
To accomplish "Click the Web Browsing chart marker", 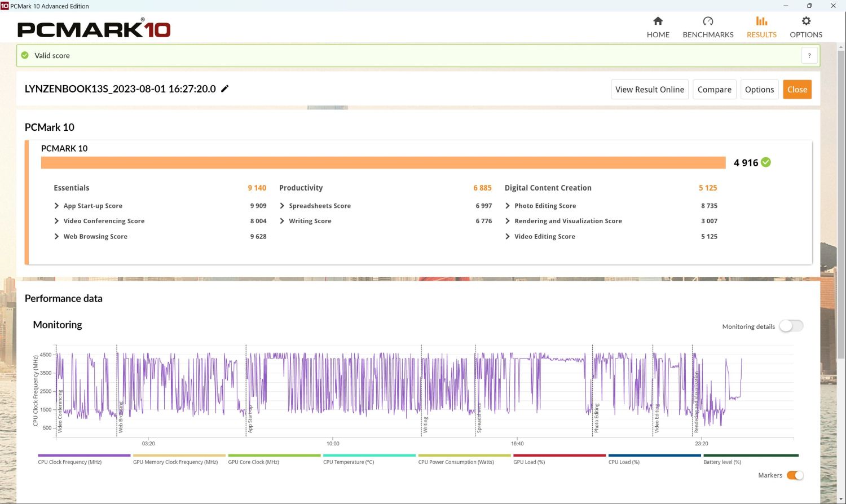I will point(121,417).
